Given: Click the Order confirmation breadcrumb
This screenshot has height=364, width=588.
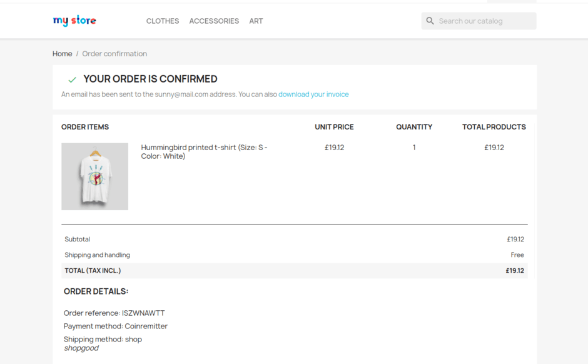Looking at the screenshot, I should click(114, 54).
